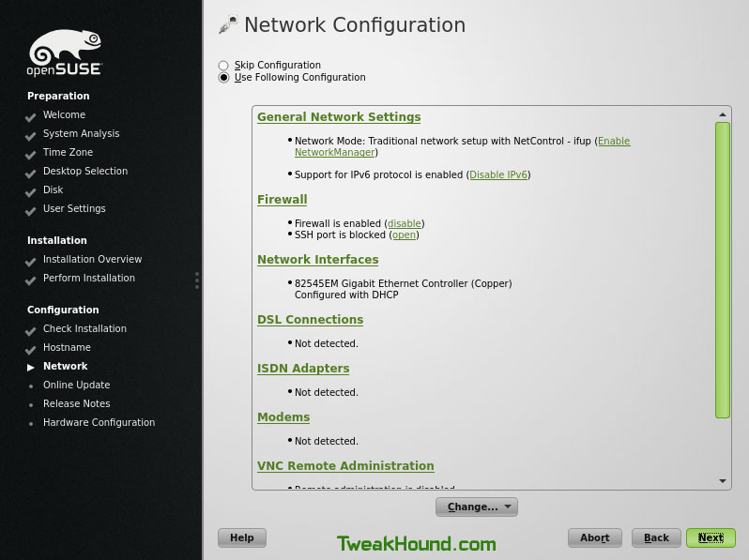749x560 pixels.
Task: Click the firewall disable link
Action: (405, 223)
